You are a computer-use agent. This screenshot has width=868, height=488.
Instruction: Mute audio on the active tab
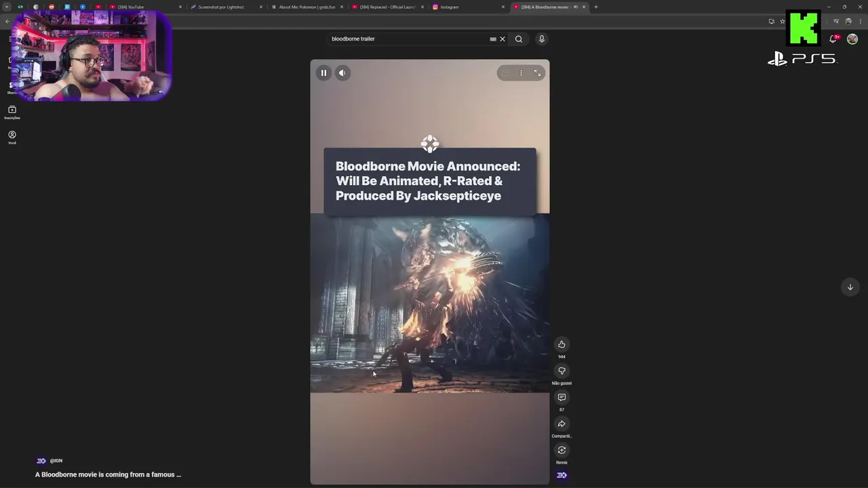[575, 7]
